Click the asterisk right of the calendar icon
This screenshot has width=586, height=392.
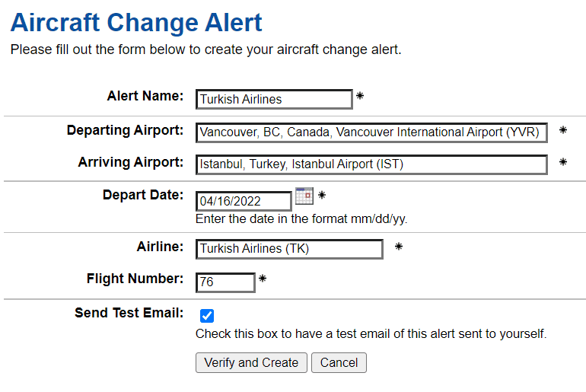tap(322, 196)
